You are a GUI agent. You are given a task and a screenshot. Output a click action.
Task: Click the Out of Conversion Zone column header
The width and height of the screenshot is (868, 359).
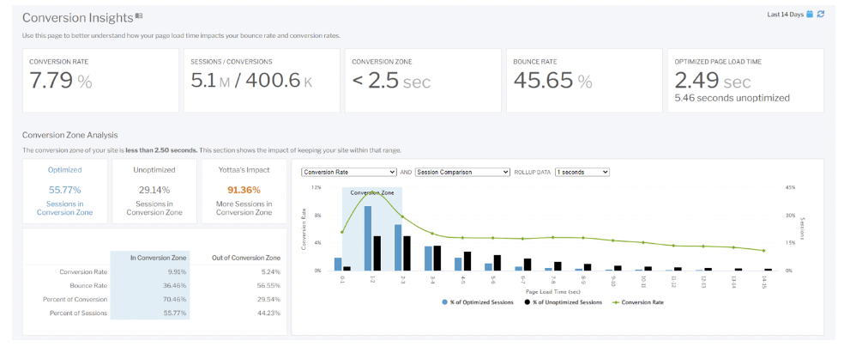[x=246, y=258]
